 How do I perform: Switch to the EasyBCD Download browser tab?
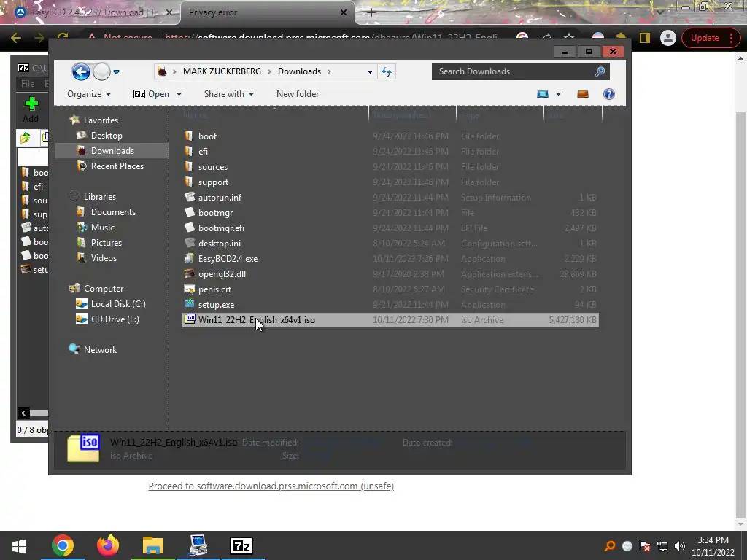(x=93, y=12)
